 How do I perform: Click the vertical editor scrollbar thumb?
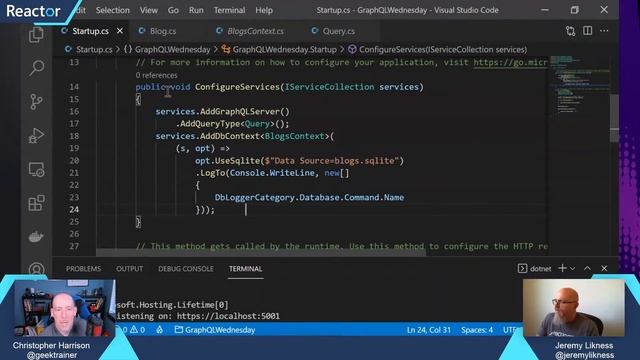pyautogui.click(x=614, y=118)
